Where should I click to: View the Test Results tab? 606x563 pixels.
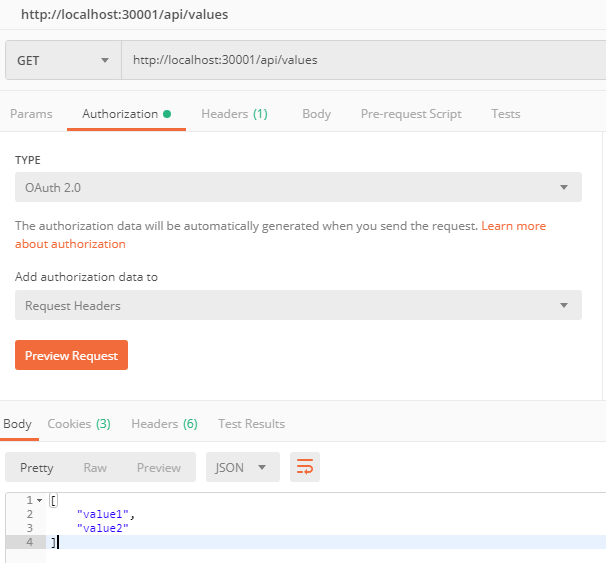click(252, 424)
